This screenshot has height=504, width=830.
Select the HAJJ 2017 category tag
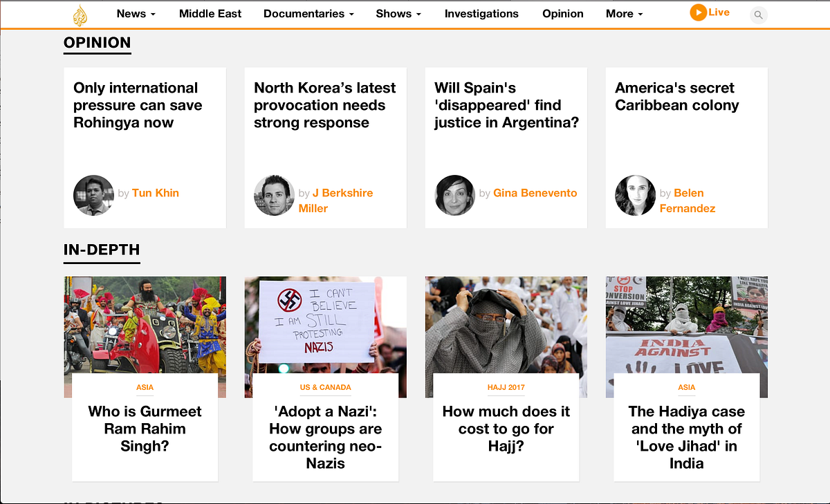[x=506, y=387]
